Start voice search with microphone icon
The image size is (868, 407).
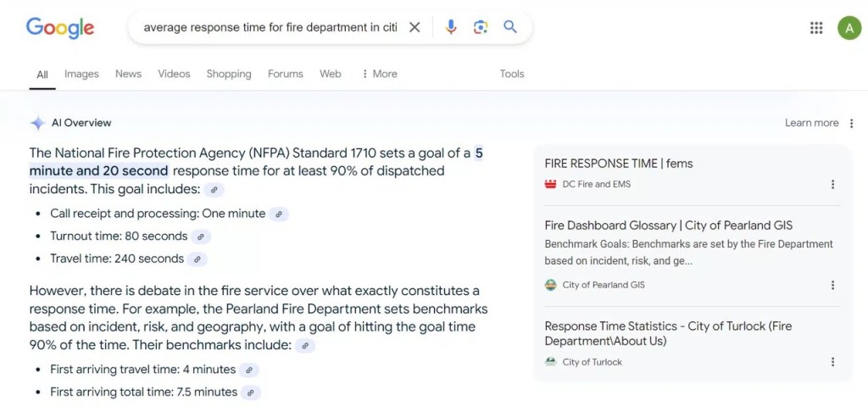(x=451, y=27)
